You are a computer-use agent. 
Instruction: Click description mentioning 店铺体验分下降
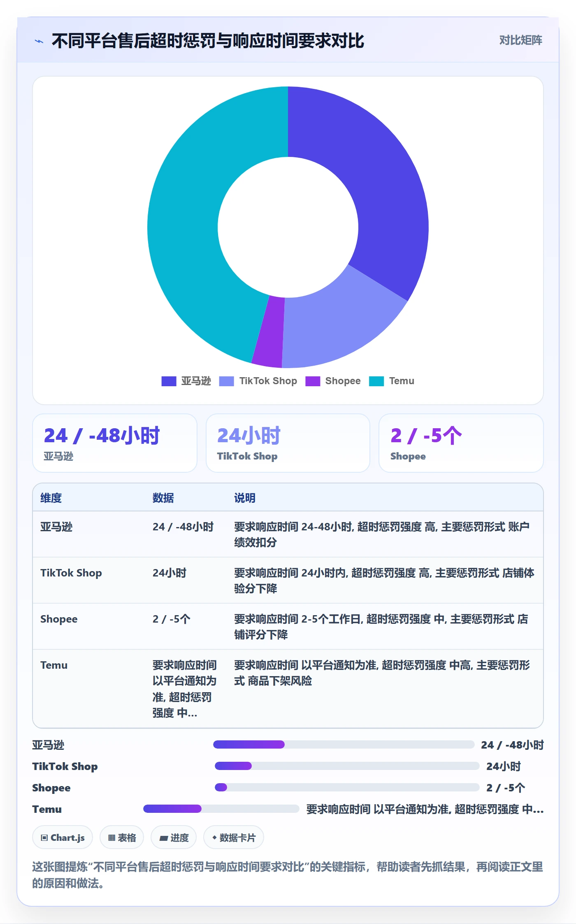click(384, 581)
